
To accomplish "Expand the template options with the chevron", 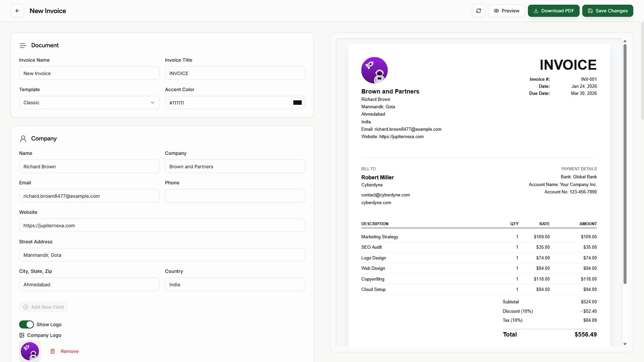I will [153, 103].
